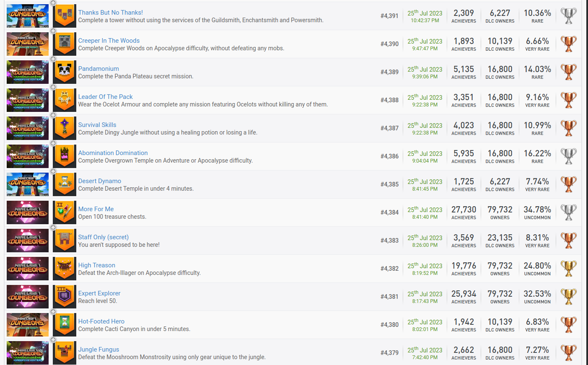The image size is (588, 365).
Task: Click the game thumbnail beside More For Me
Action: pyautogui.click(x=28, y=212)
